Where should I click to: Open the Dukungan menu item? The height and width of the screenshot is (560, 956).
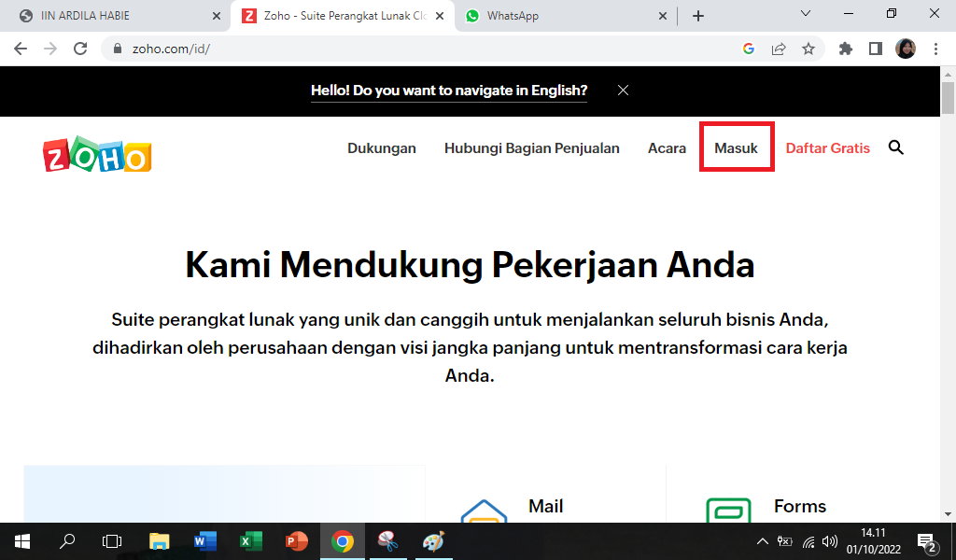click(x=382, y=148)
